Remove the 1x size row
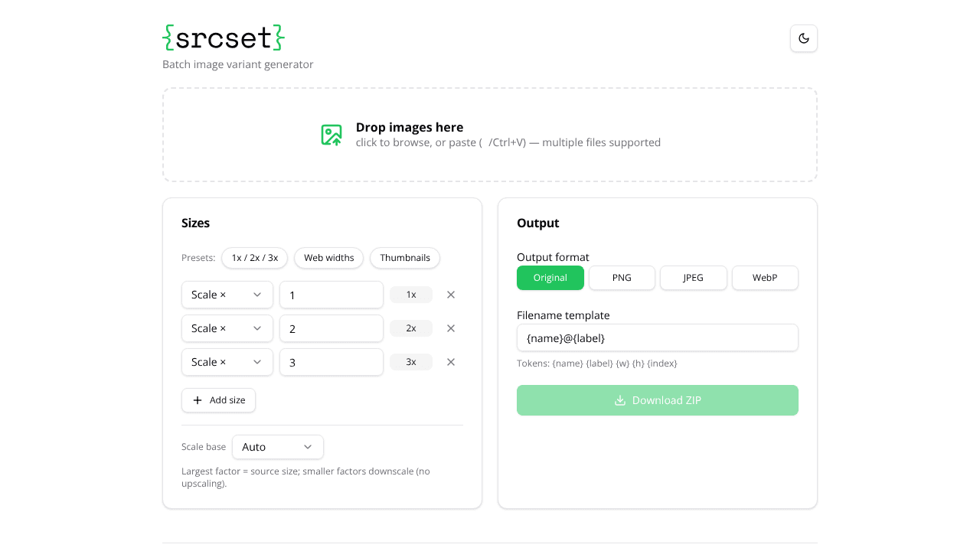This screenshot has width=980, height=551. (x=451, y=295)
